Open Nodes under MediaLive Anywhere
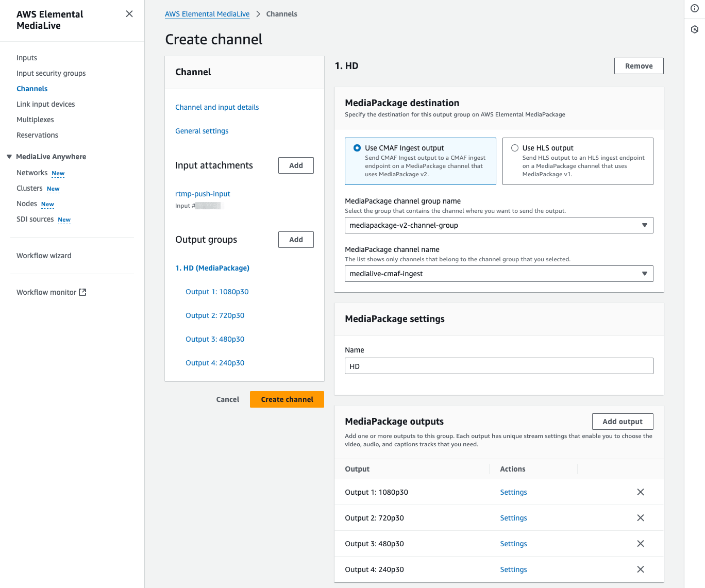This screenshot has height=588, width=705. point(27,204)
